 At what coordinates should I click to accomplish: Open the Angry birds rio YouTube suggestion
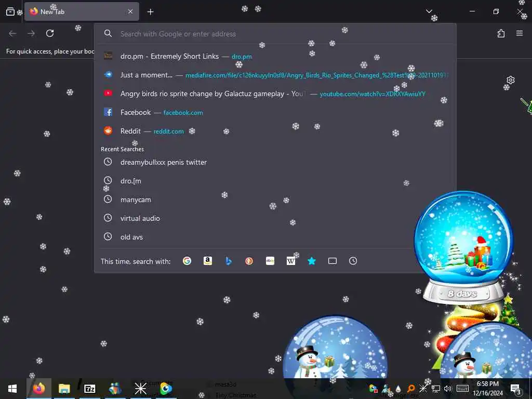click(275, 94)
